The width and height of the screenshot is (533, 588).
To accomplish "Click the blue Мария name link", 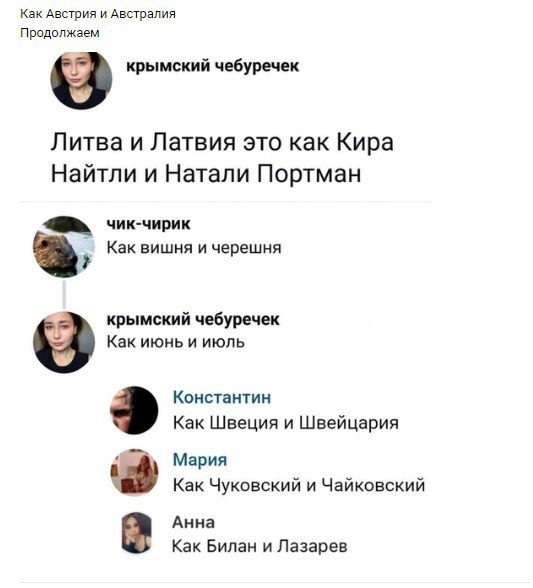I will tap(200, 460).
